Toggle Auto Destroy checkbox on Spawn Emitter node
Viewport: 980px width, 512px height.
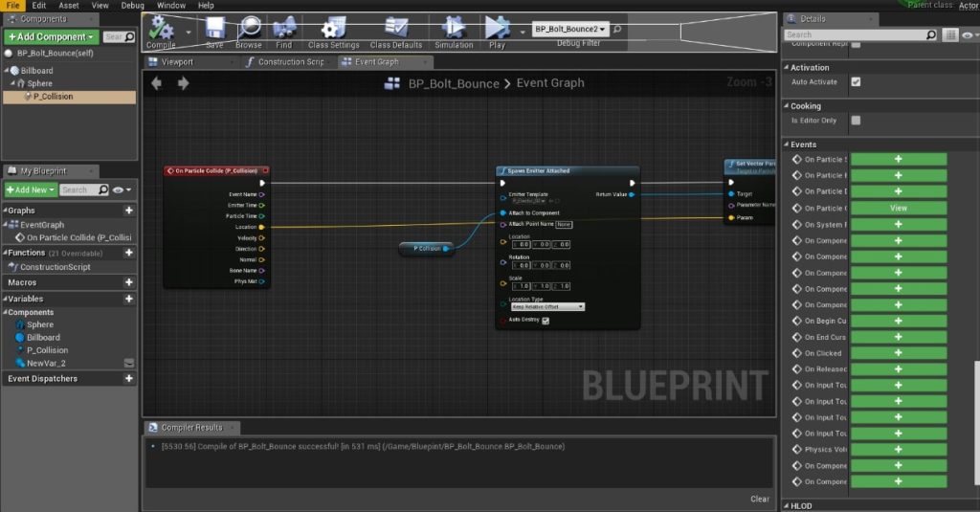click(x=546, y=321)
